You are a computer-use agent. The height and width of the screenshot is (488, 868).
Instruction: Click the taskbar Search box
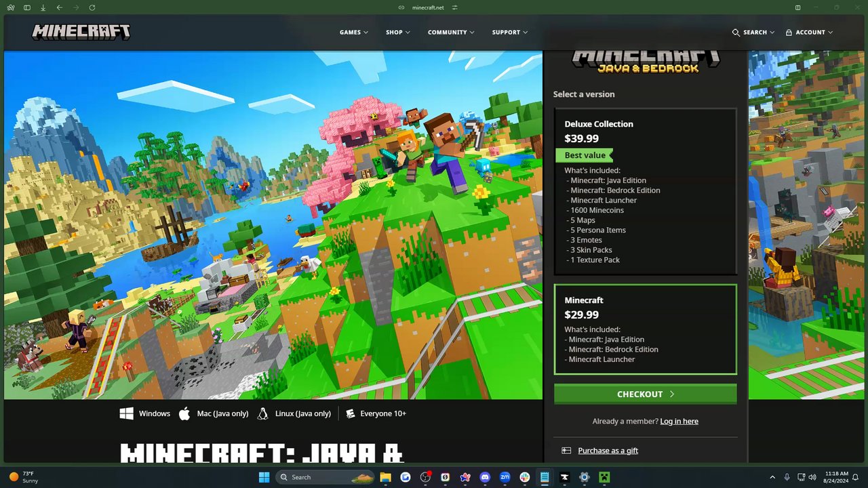click(326, 477)
